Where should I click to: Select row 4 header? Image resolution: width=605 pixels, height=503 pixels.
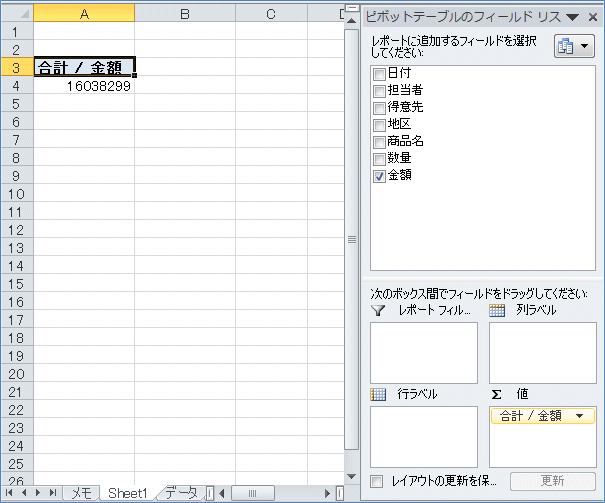click(x=17, y=86)
